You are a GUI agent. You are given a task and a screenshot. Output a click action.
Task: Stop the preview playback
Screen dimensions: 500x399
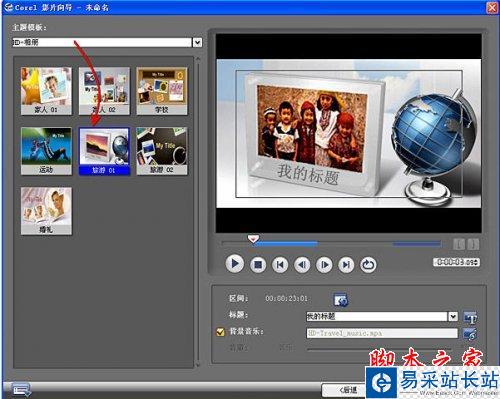point(258,265)
